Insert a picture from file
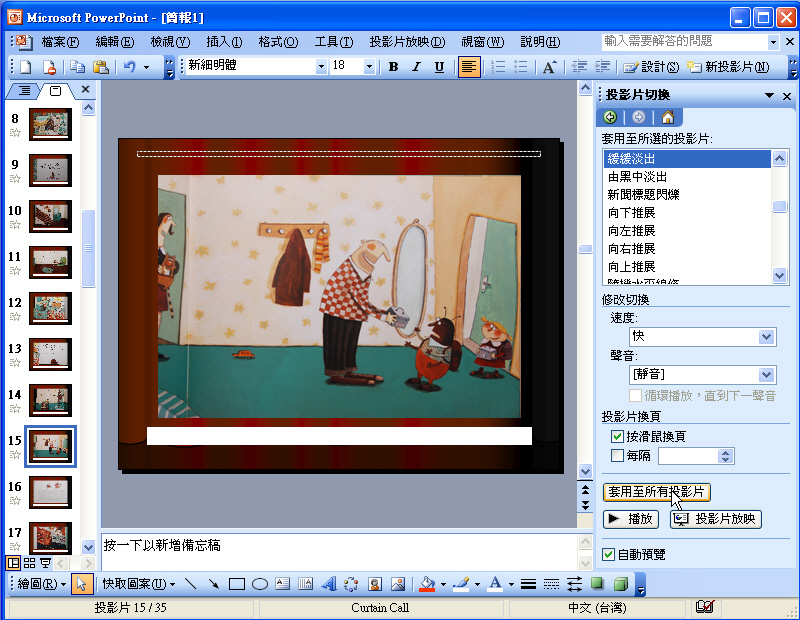Image resolution: width=800 pixels, height=620 pixels. point(398,584)
